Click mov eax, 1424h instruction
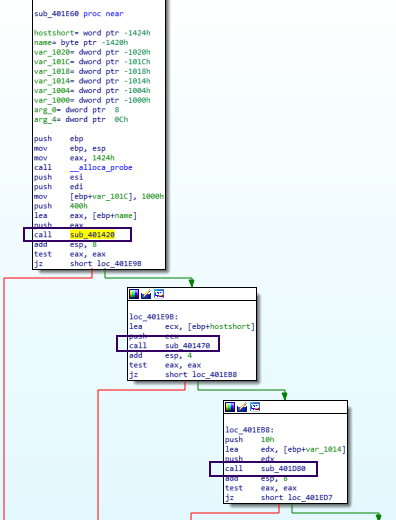The width and height of the screenshot is (396, 520). click(74, 158)
